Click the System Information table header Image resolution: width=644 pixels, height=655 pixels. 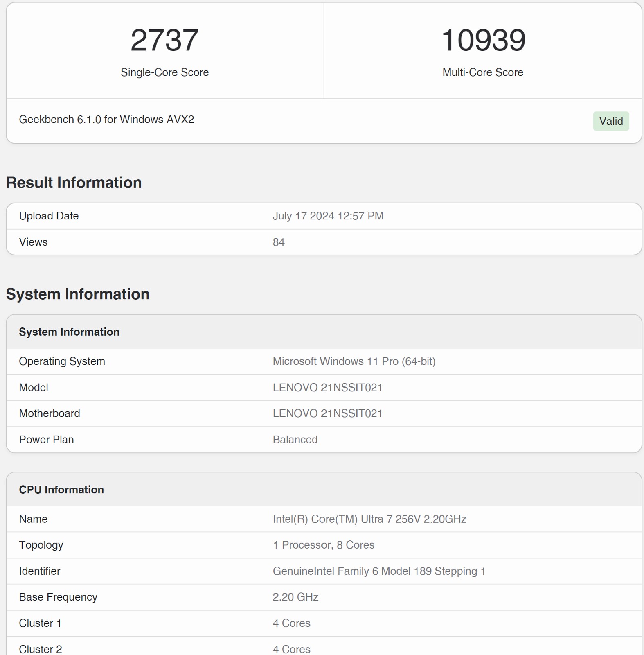(69, 332)
